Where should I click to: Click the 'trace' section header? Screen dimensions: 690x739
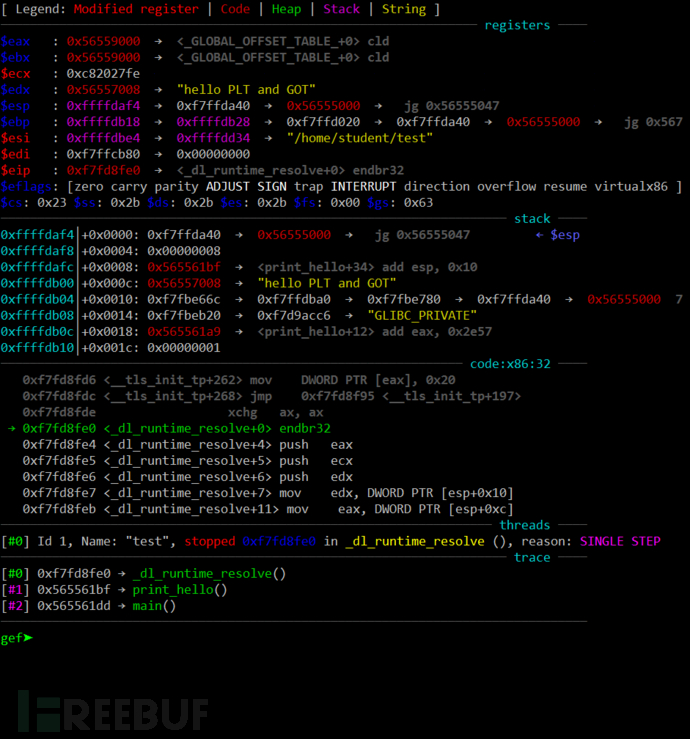(532, 557)
